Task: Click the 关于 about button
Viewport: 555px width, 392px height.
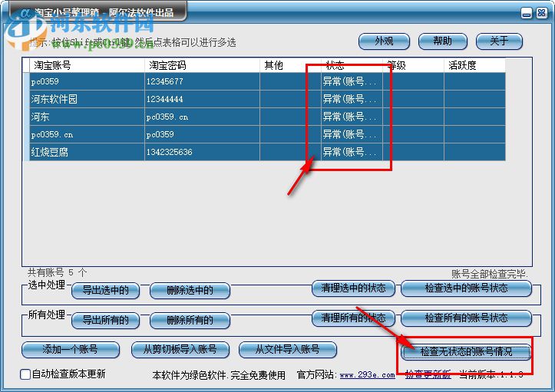Action: (x=499, y=41)
